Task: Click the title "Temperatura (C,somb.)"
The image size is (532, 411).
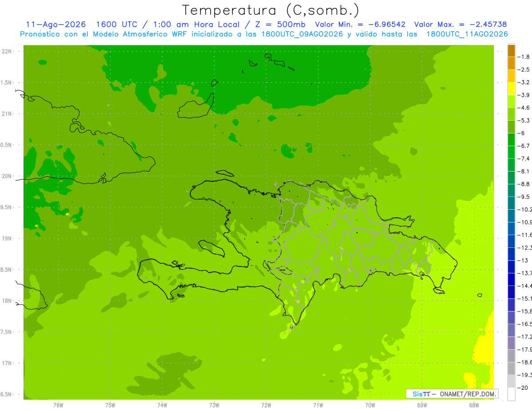Action: [x=270, y=10]
